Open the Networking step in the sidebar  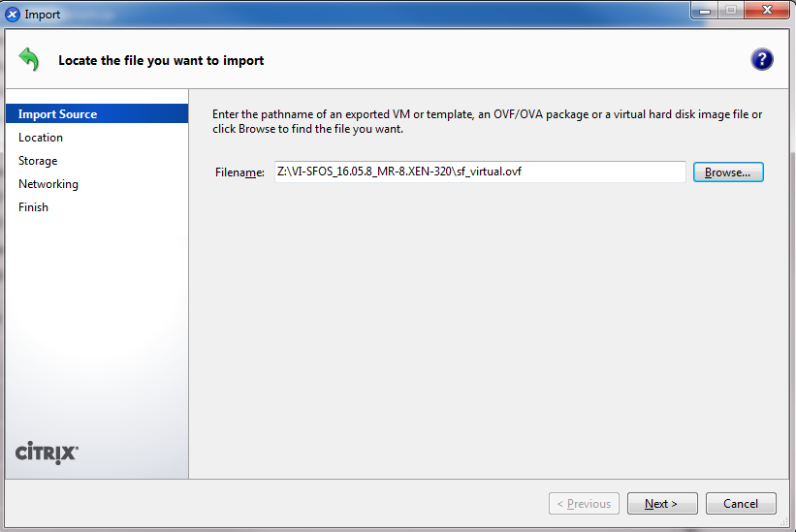pyautogui.click(x=48, y=184)
